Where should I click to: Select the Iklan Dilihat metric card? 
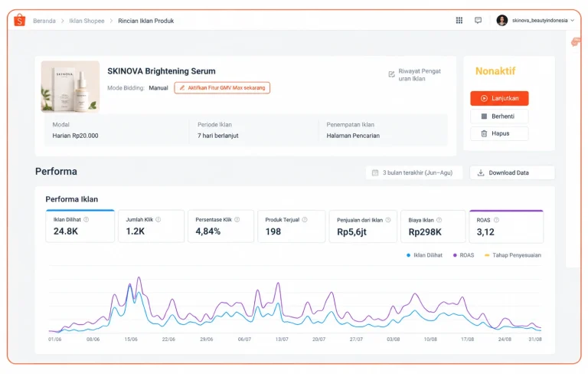(80, 226)
